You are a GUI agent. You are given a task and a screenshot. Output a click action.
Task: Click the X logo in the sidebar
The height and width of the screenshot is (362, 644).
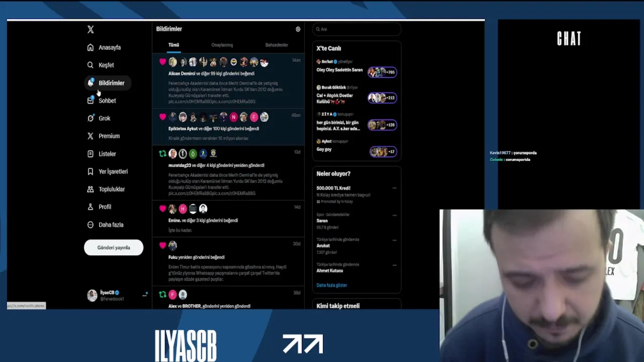tap(91, 30)
